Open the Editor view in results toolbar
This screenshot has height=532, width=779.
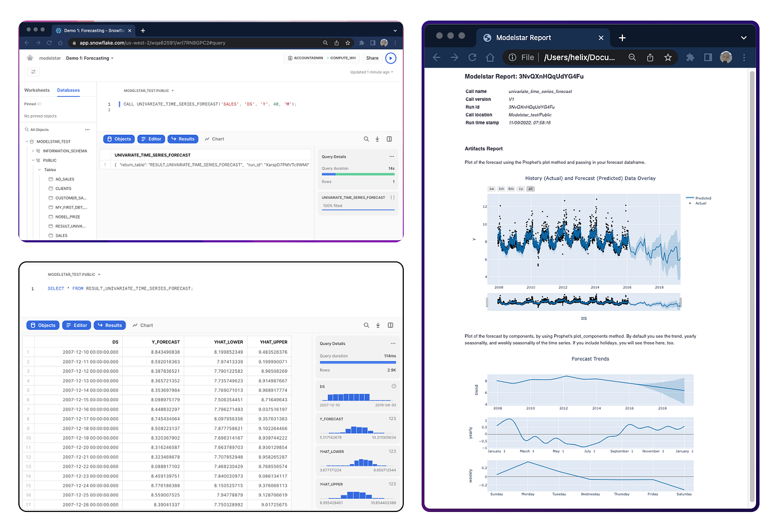(x=151, y=139)
